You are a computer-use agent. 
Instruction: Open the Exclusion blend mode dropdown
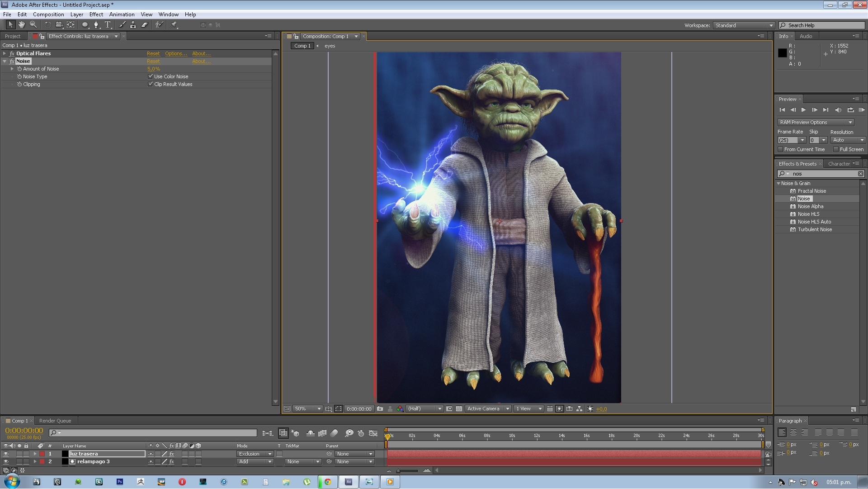click(x=255, y=454)
